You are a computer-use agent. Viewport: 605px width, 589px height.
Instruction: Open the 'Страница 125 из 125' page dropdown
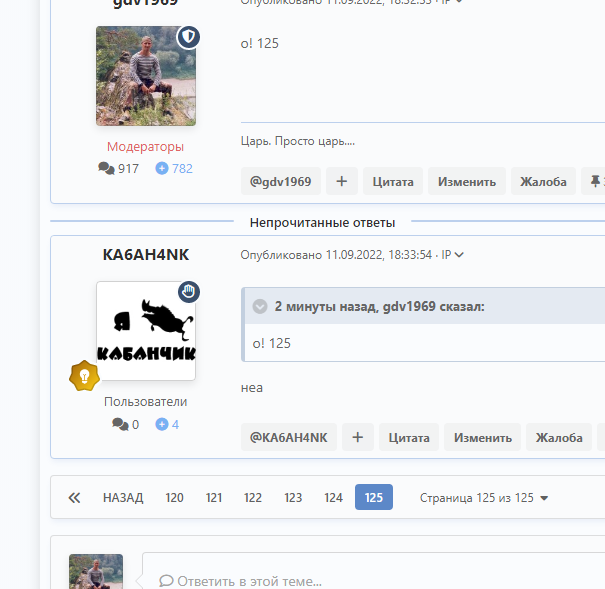click(484, 498)
